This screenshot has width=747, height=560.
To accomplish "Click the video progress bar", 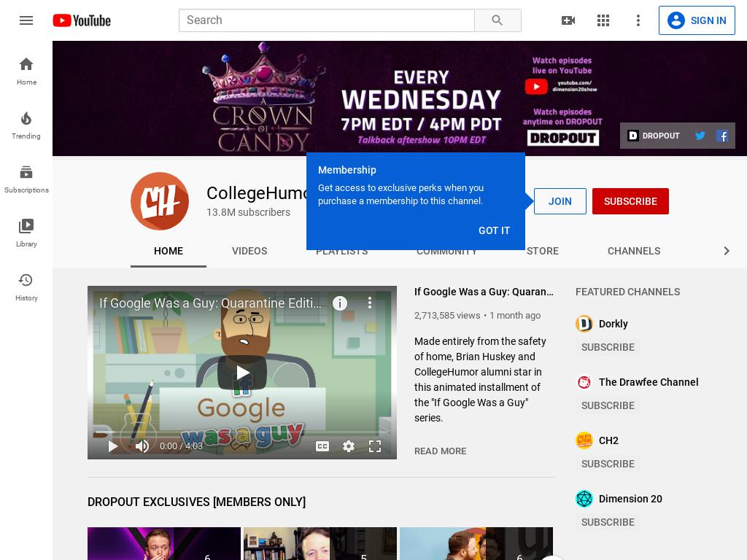I will [241, 433].
